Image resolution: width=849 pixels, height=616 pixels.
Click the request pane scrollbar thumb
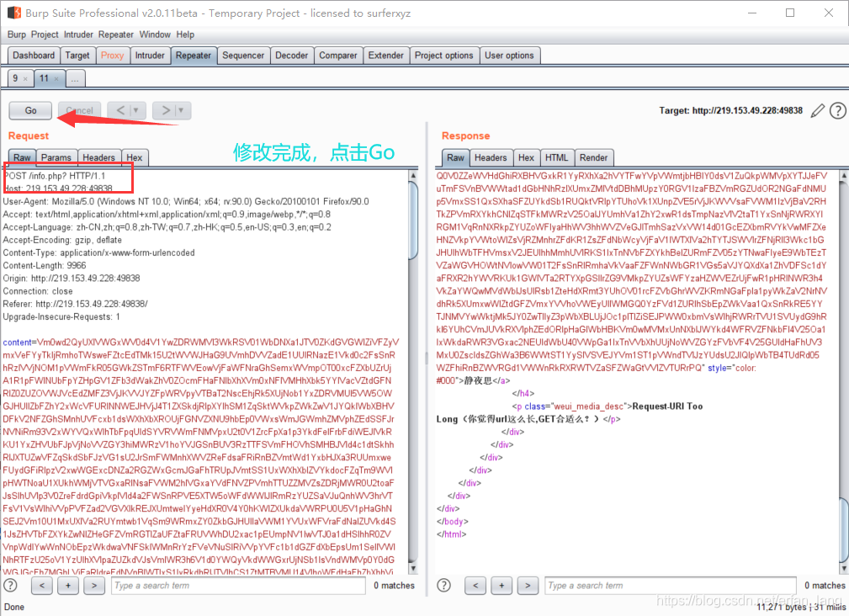[x=413, y=220]
